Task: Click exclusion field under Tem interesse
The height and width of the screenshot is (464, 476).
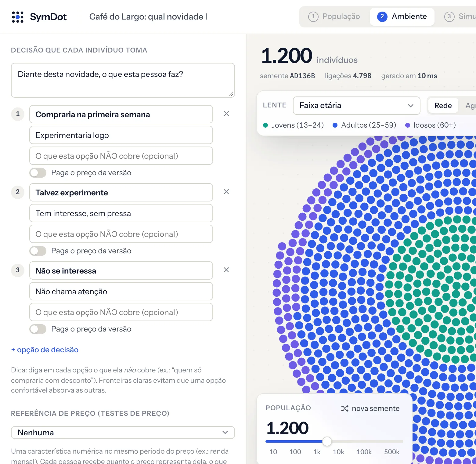Action: coord(121,234)
